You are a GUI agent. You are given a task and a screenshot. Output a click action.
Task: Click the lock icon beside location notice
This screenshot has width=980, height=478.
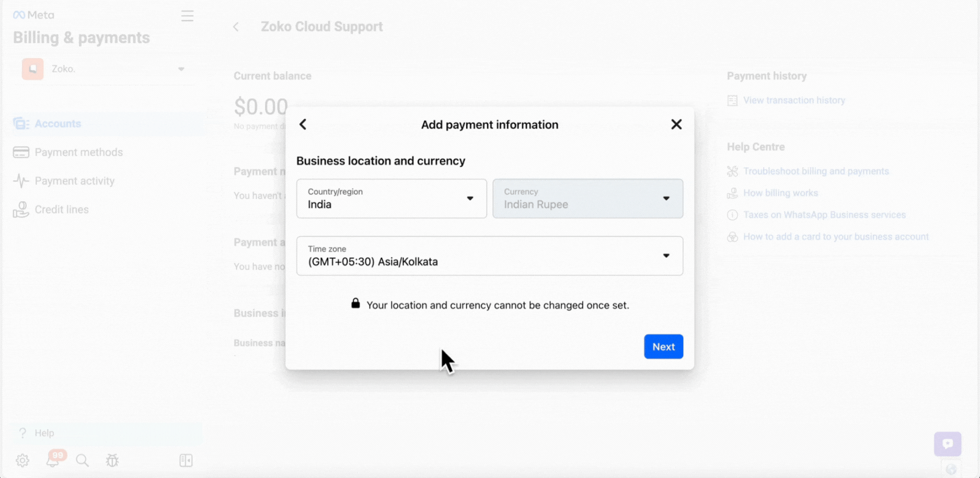pos(355,304)
